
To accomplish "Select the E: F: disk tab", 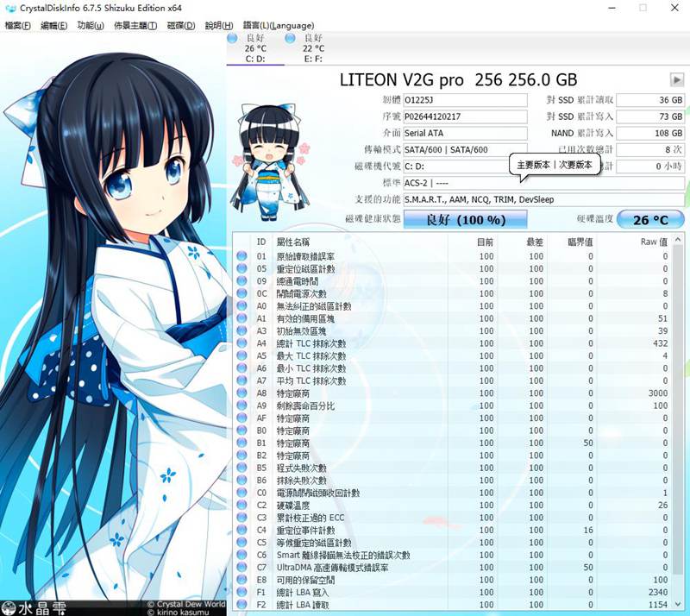I will (313, 48).
